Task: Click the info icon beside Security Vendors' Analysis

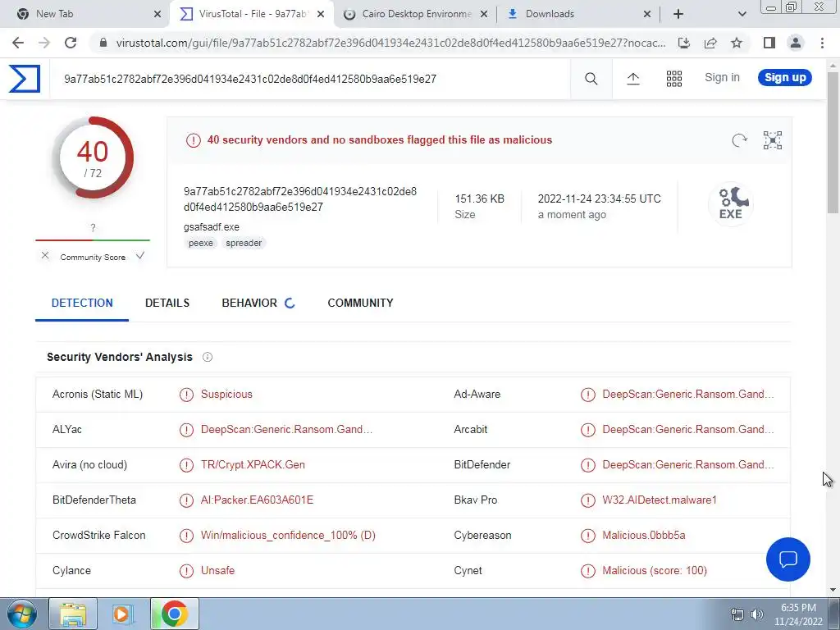Action: 208,357
